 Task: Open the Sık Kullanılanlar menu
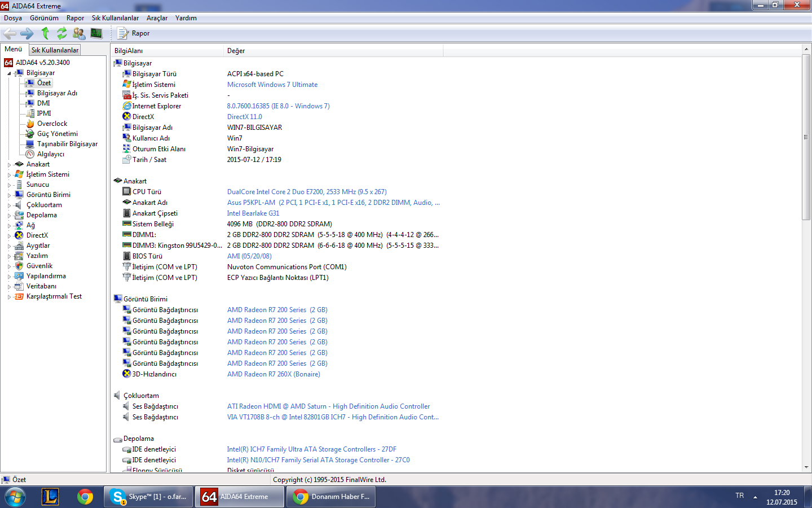(x=115, y=18)
